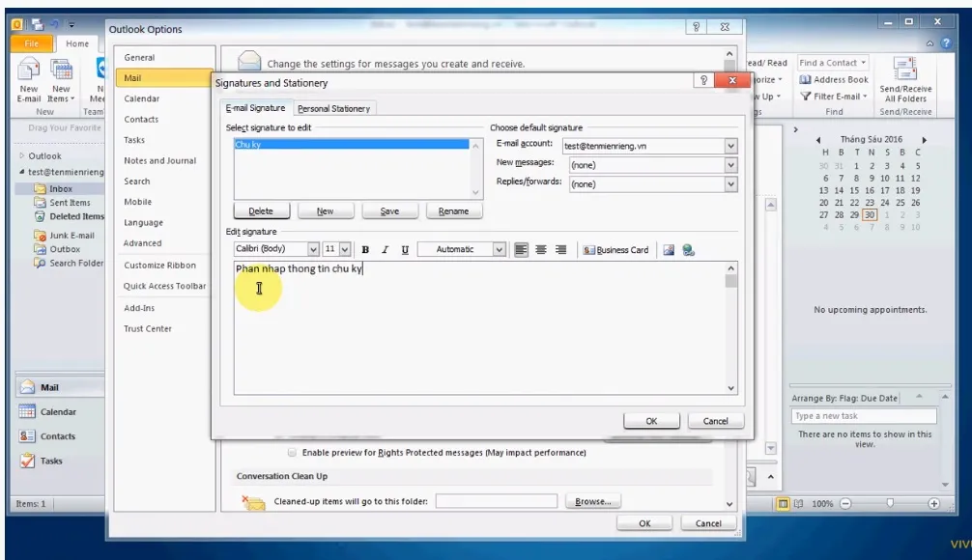Switch to the Personal Stationery tab
The image size is (972, 560).
point(333,109)
